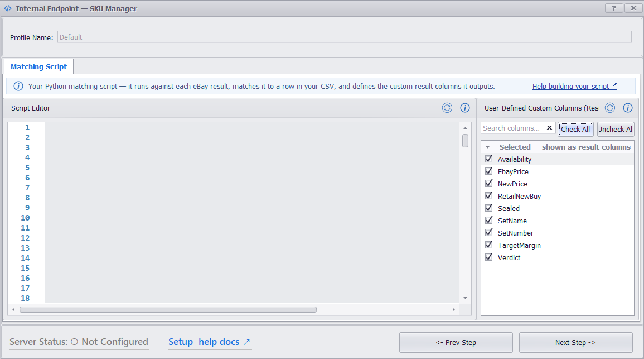
Task: Click the help question mark title button
Action: (x=614, y=8)
